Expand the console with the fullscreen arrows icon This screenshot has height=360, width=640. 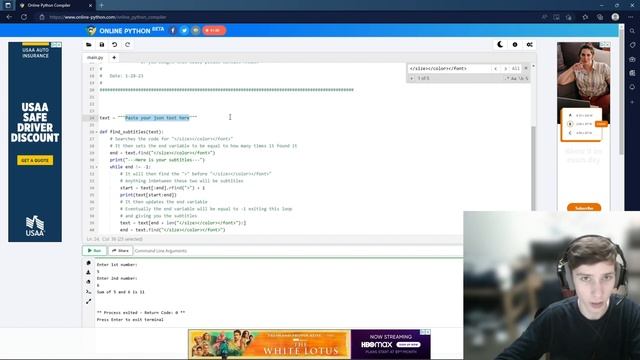[89, 301]
